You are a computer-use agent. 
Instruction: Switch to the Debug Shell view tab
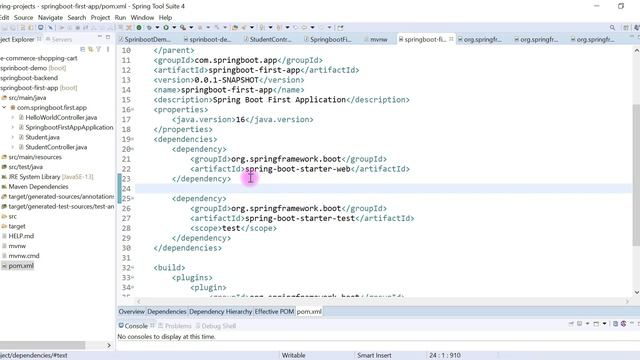216,326
